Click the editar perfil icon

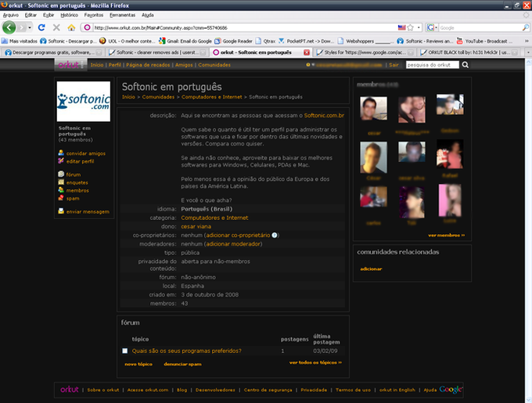coord(61,160)
